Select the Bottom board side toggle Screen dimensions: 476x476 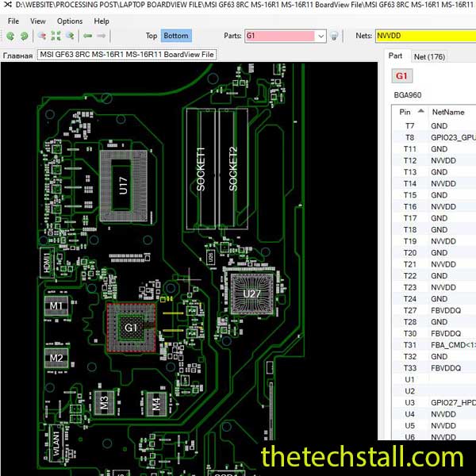175,36
